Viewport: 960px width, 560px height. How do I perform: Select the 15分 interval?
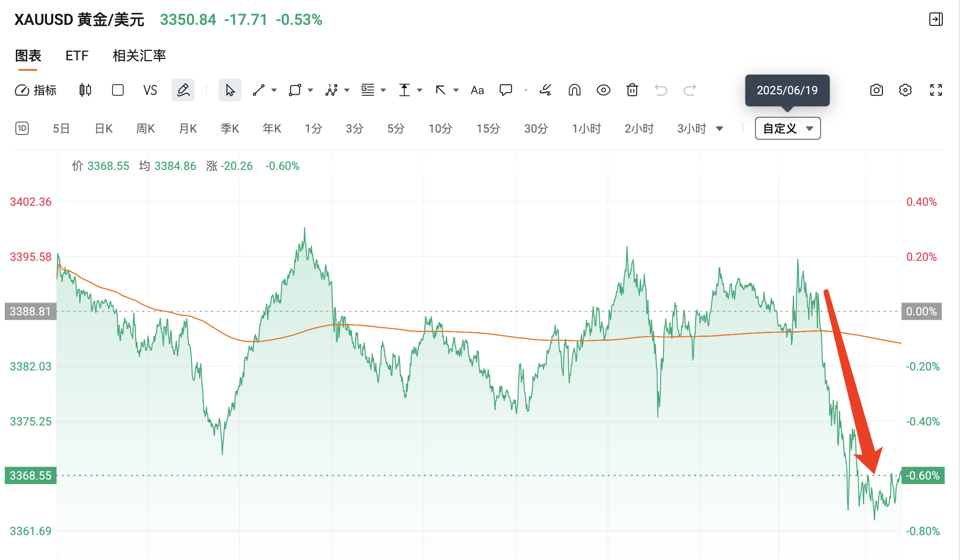(488, 128)
